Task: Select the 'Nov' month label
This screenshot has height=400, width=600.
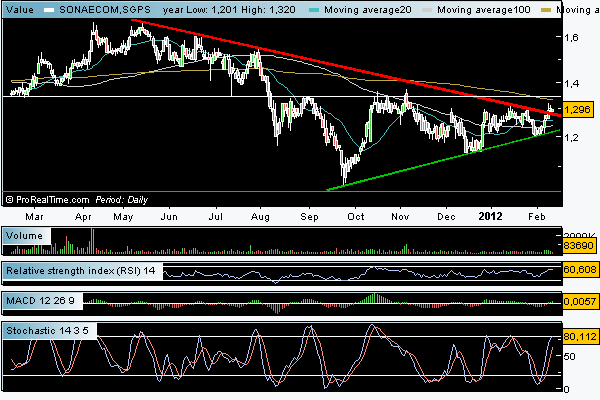Action: click(400, 217)
